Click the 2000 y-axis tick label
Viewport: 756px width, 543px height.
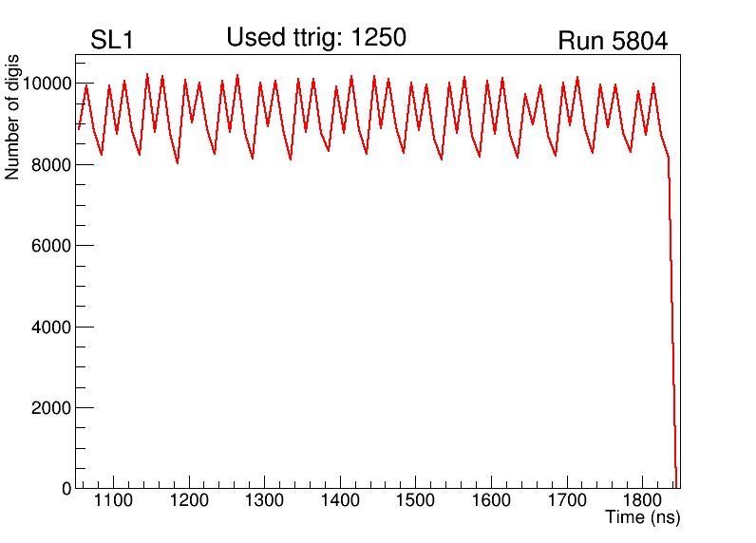(x=51, y=408)
